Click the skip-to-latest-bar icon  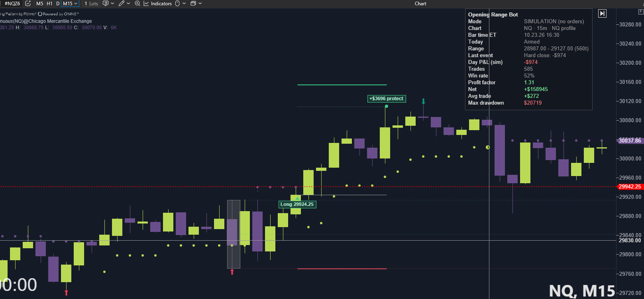point(602,13)
